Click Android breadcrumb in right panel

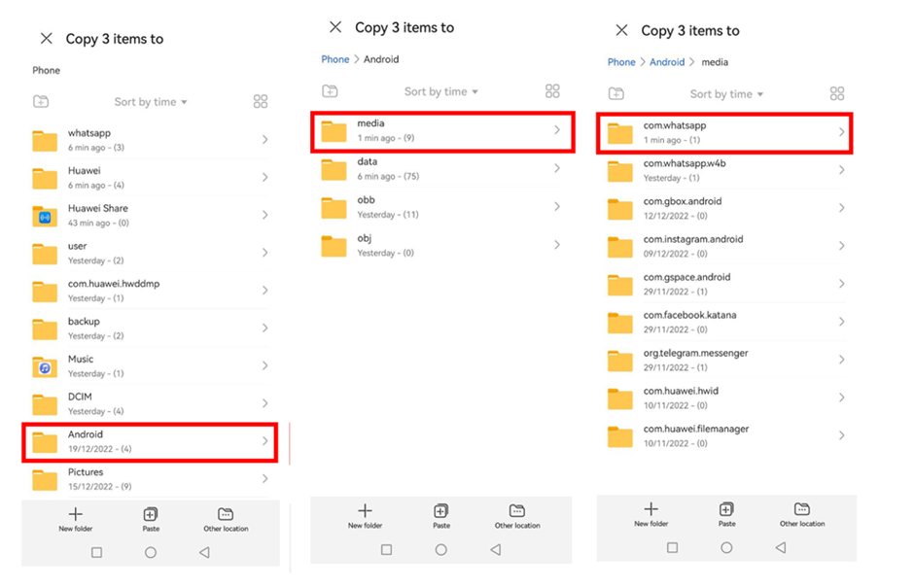[667, 62]
